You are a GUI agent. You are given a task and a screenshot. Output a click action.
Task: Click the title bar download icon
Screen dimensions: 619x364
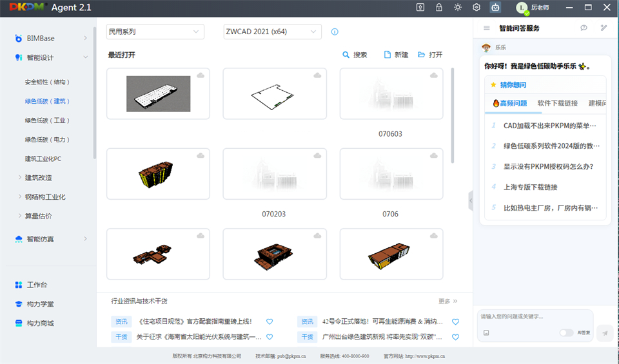coord(420,8)
